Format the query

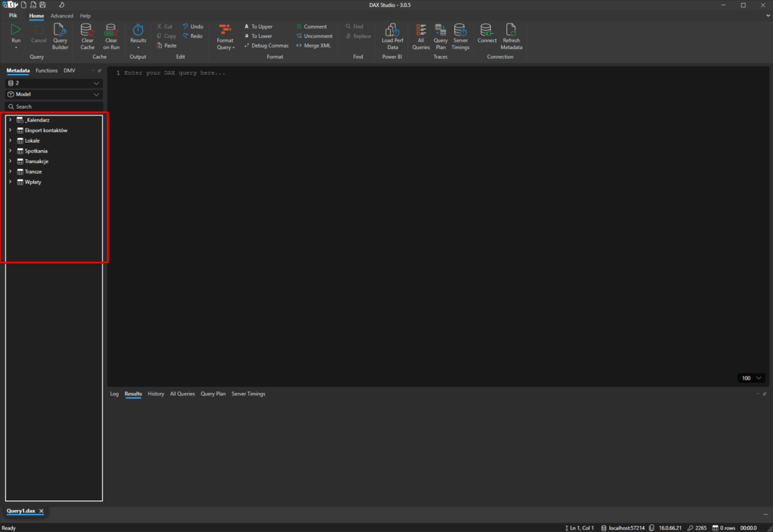(x=225, y=36)
